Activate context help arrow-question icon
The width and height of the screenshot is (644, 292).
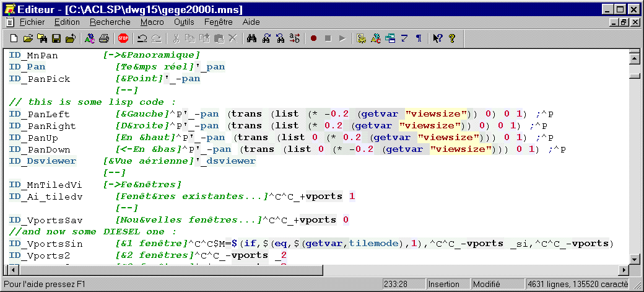tap(437, 38)
